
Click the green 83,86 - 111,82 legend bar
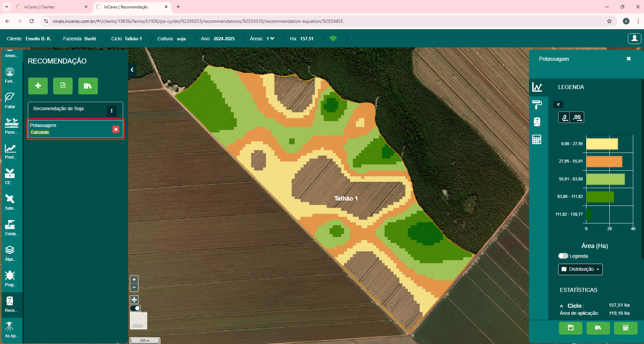tap(600, 197)
